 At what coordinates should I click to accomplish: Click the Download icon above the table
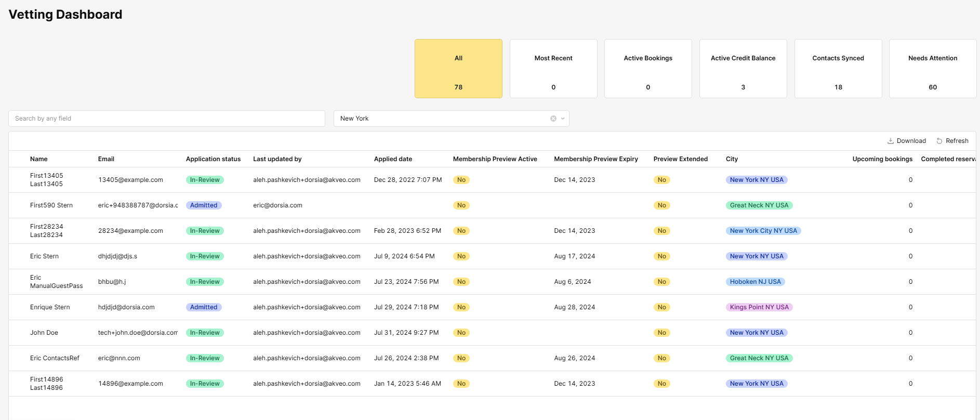pos(890,141)
